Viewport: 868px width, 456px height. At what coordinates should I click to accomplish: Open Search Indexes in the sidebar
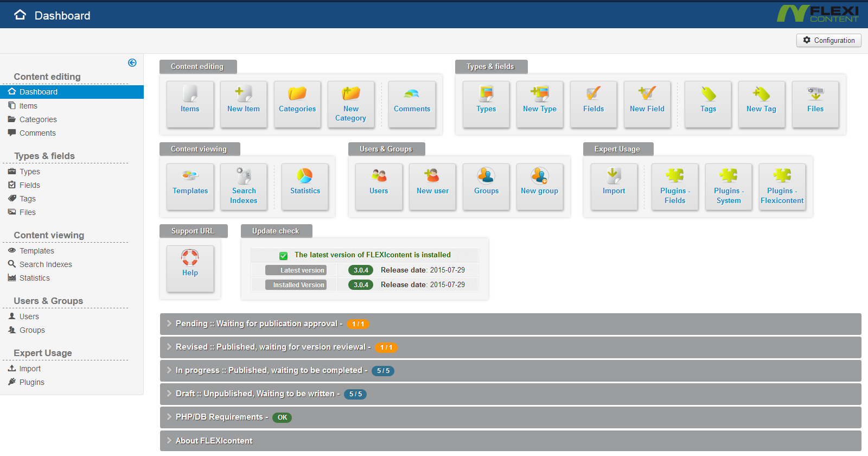pos(46,264)
